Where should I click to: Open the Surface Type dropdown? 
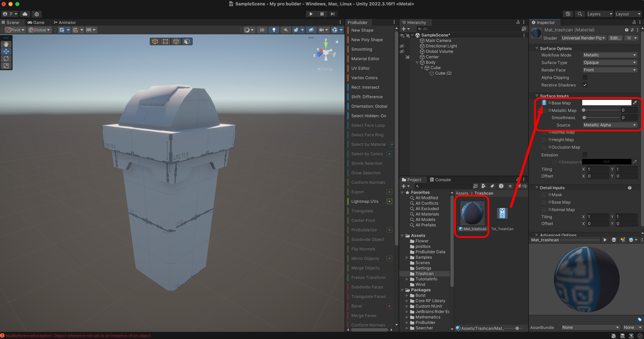[x=609, y=63]
